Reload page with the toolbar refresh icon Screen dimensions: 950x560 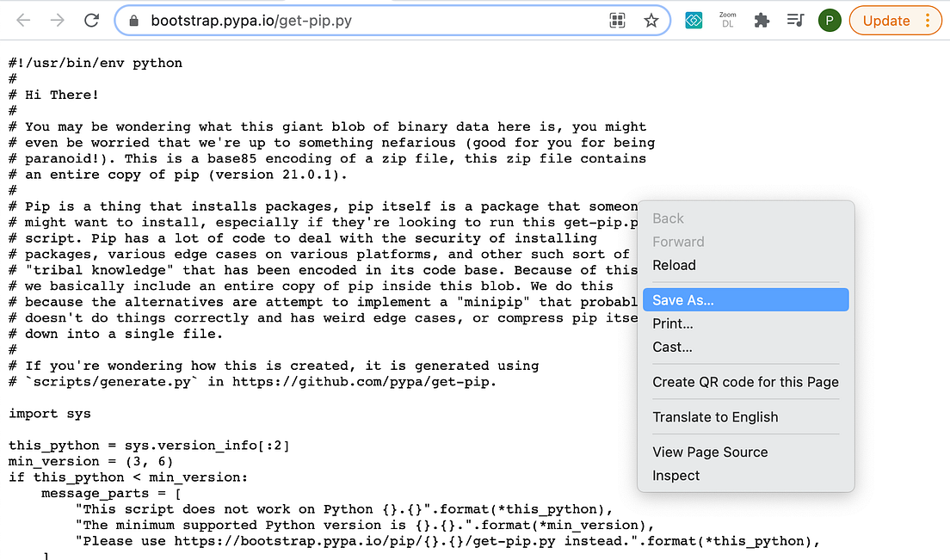[91, 21]
